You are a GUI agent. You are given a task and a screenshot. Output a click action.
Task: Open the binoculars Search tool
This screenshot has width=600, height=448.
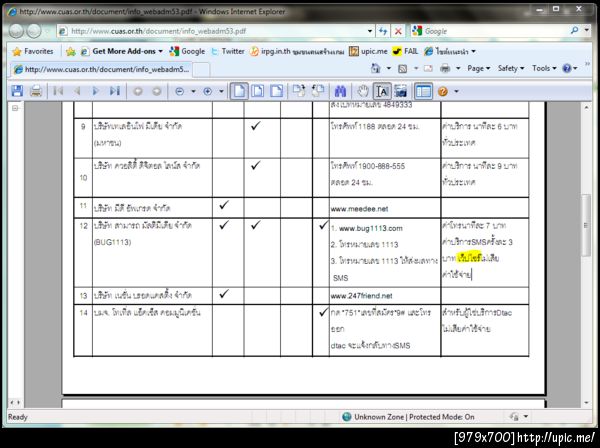click(340, 91)
